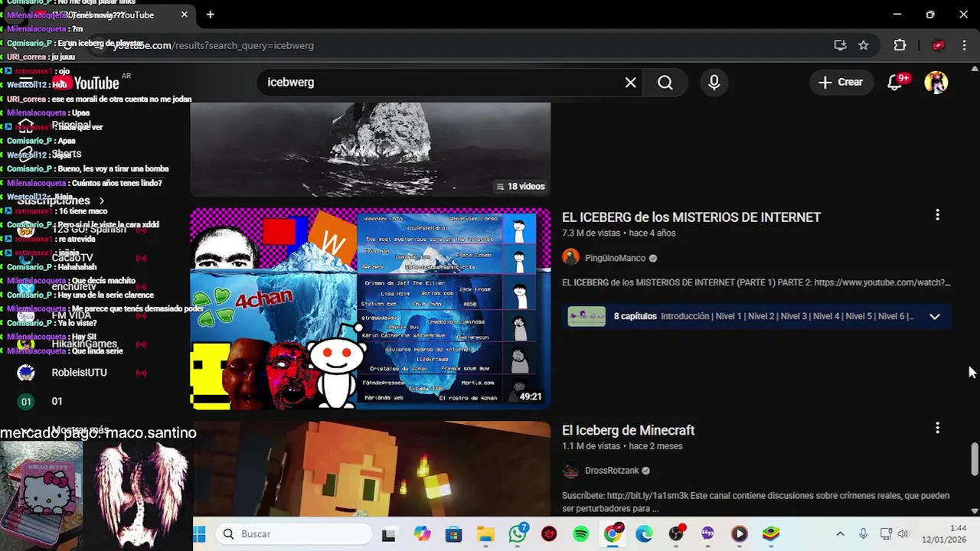Viewport: 980px width, 551px height.
Task: Click the 49:21 duration badge
Action: tap(531, 396)
